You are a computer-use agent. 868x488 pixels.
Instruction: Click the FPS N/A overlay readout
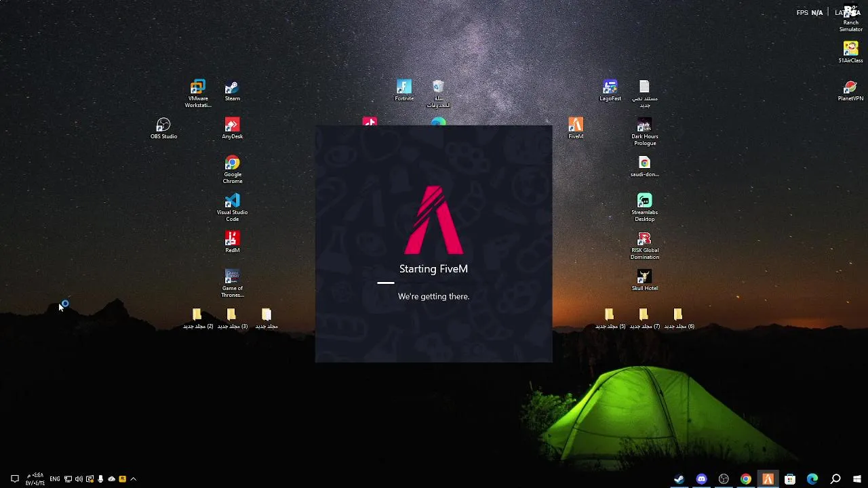coord(810,12)
